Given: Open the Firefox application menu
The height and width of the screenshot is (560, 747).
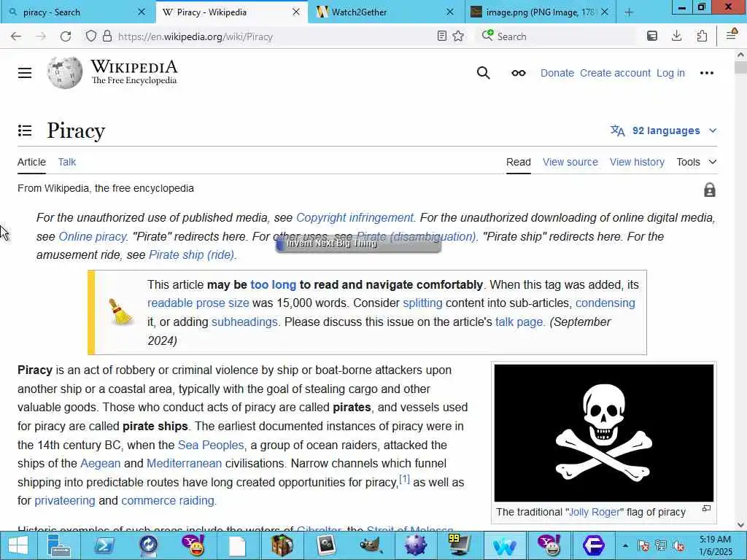Looking at the screenshot, I should (731, 34).
